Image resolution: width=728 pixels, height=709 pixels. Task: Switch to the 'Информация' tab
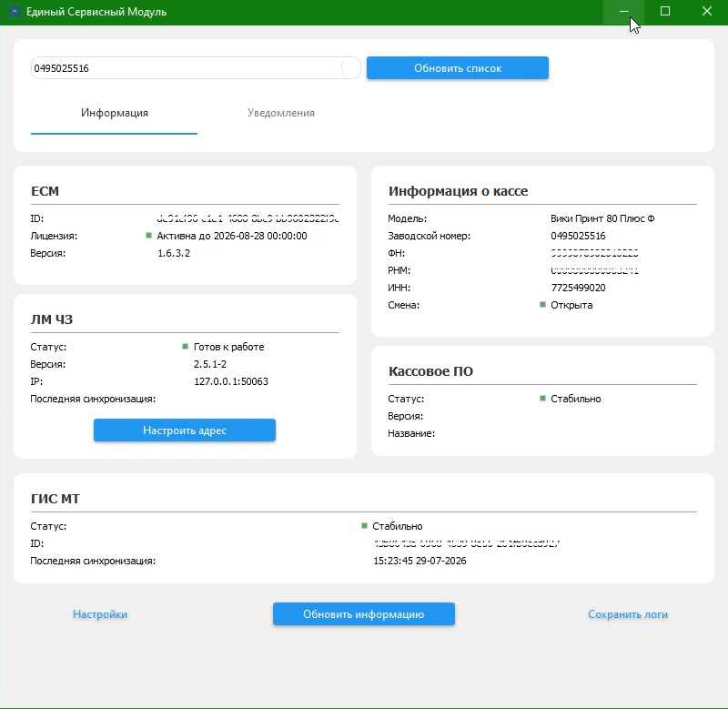(x=115, y=113)
